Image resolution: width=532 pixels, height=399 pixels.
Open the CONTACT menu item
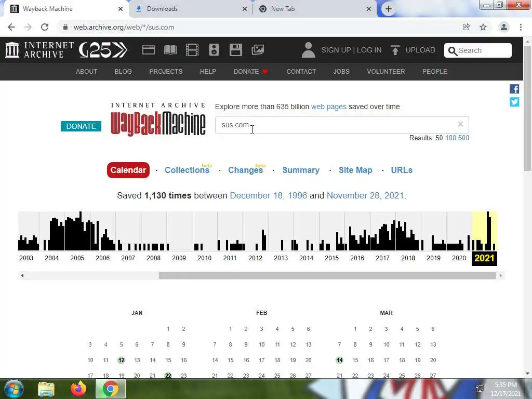tap(301, 72)
